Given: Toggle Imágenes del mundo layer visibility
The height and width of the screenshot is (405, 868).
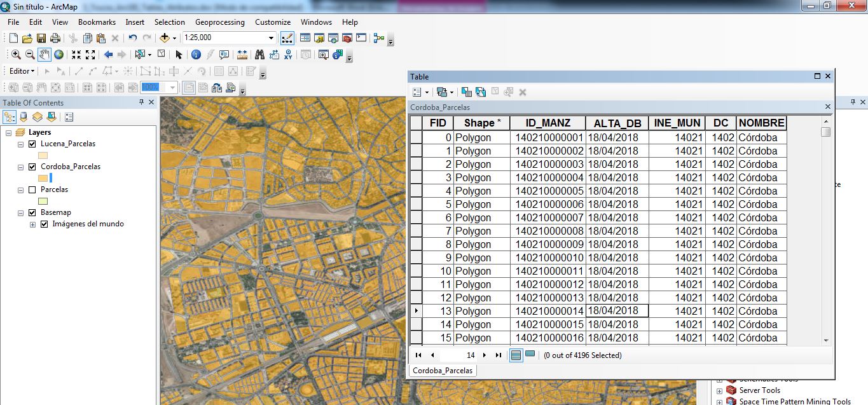Looking at the screenshot, I should tap(44, 224).
